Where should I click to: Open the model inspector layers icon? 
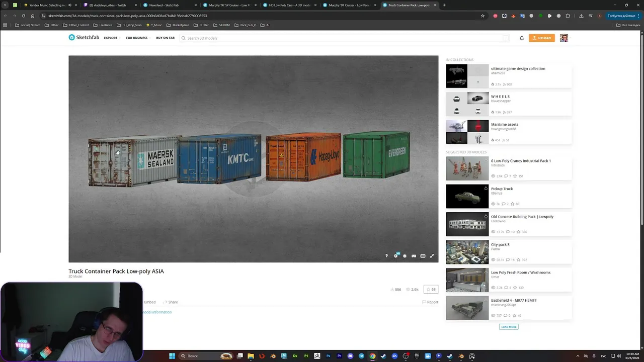[405, 256]
